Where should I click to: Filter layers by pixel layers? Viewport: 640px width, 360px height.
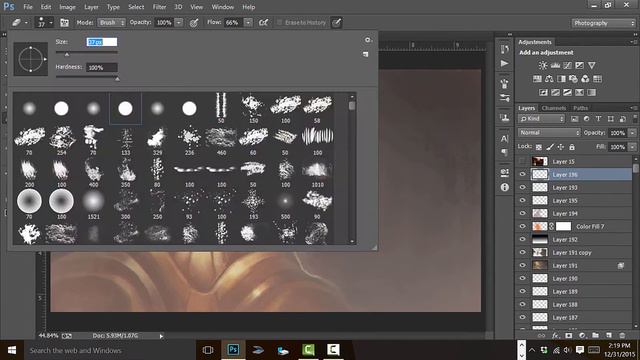point(575,119)
